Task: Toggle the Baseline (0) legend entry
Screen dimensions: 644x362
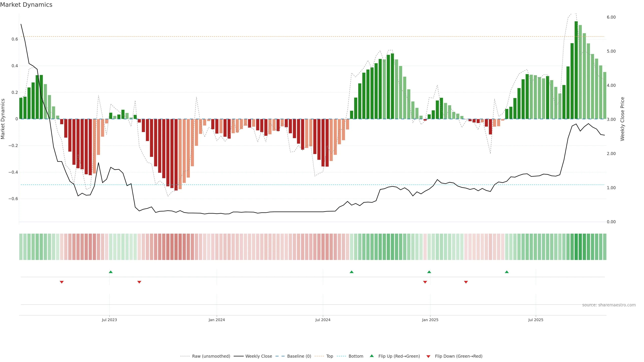Action: point(299,356)
